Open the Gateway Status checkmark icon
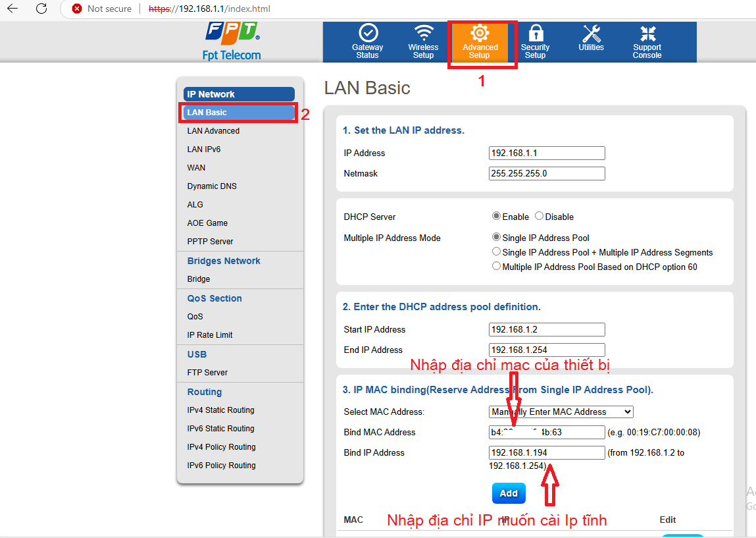The width and height of the screenshot is (756, 538). [x=367, y=33]
